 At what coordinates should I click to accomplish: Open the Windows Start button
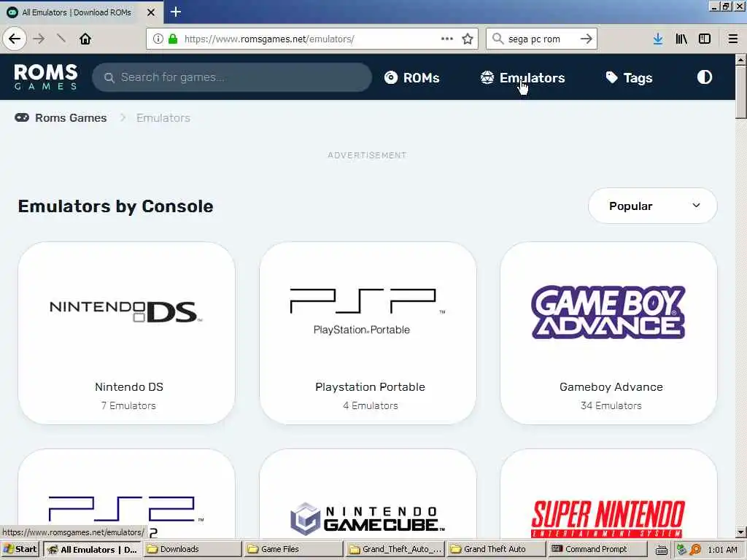click(20, 549)
